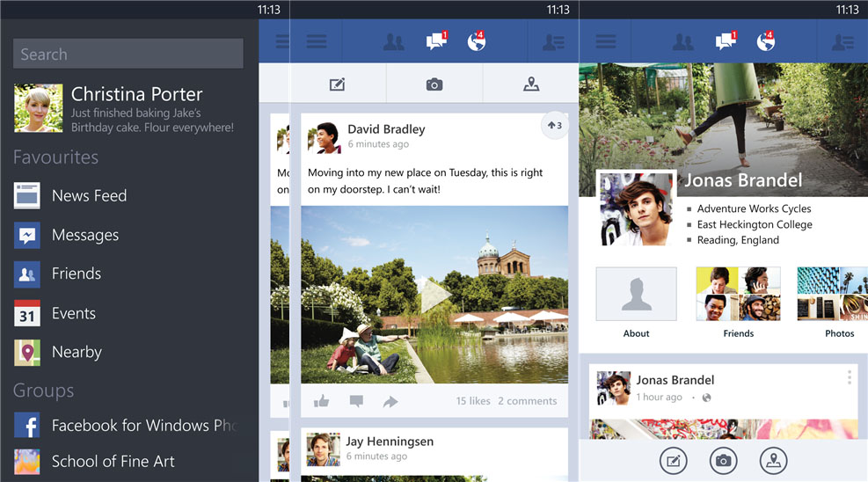Viewport: 868px width, 482px height.
Task: Click public globe icon on Jonas's post
Action: pyautogui.click(x=706, y=398)
